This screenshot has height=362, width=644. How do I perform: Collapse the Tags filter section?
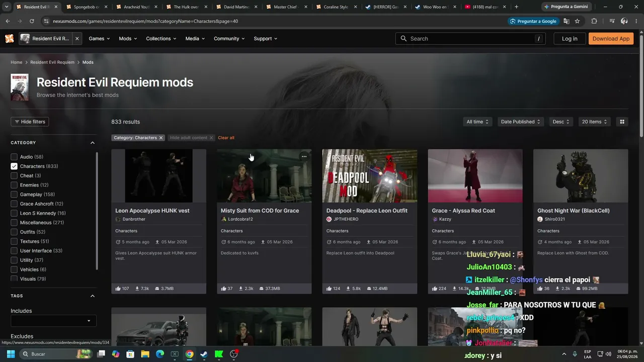pos(93,296)
